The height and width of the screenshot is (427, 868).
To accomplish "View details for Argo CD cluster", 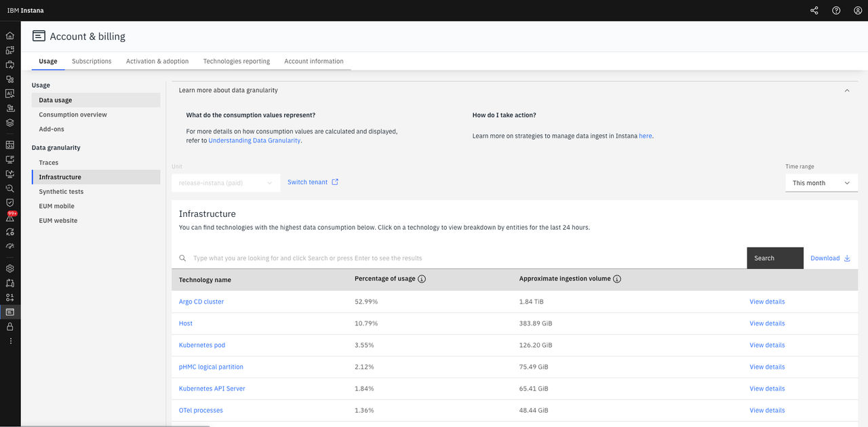I will tap(767, 302).
